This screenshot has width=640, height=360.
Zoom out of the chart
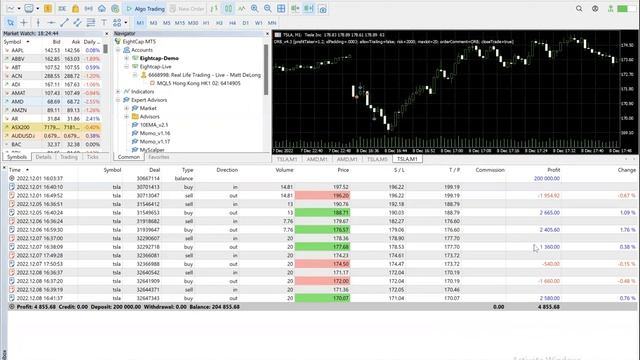268,9
